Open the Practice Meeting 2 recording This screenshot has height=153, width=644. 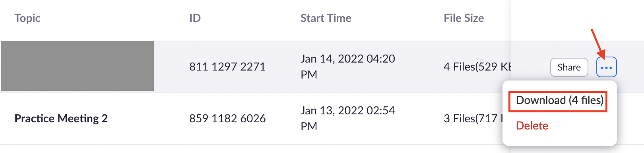(x=61, y=118)
